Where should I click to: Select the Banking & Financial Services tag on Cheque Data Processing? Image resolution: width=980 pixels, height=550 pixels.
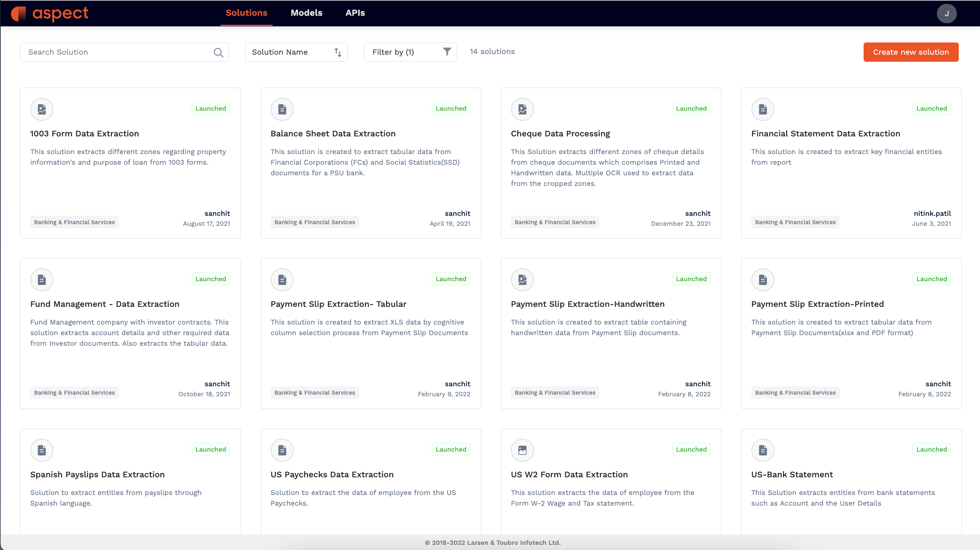coord(555,222)
